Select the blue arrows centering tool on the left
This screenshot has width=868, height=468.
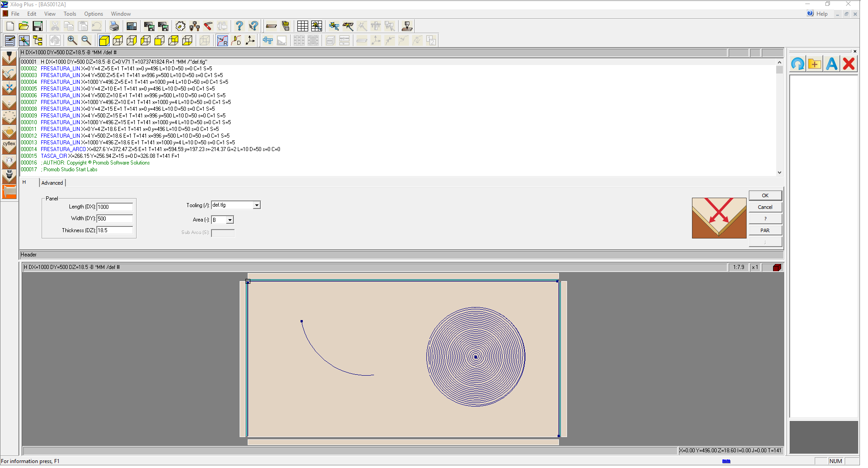[x=9, y=88]
